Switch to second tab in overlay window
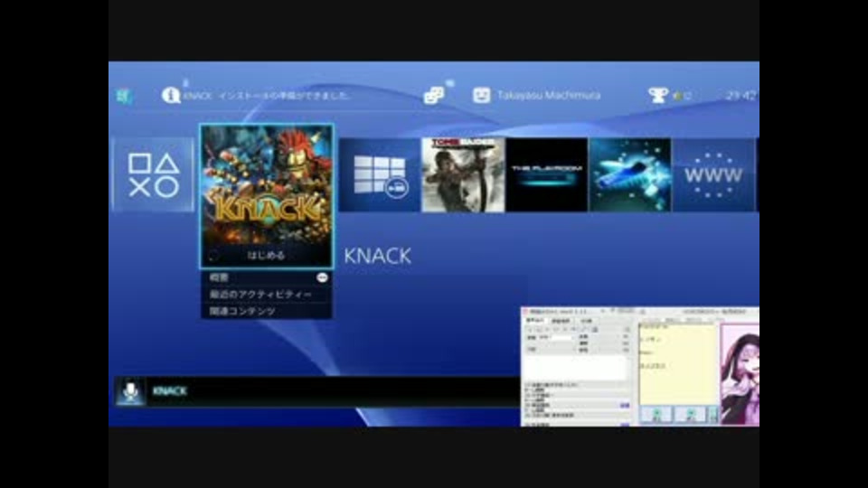868x488 pixels. pos(561,320)
